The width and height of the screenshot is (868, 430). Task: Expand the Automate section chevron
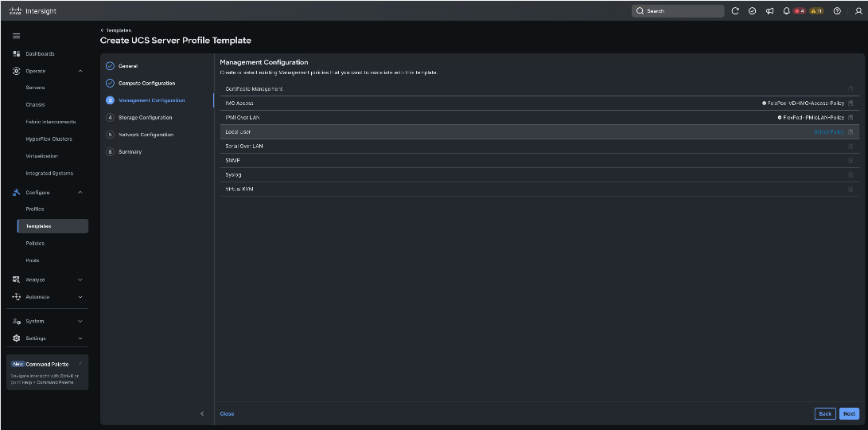click(80, 297)
